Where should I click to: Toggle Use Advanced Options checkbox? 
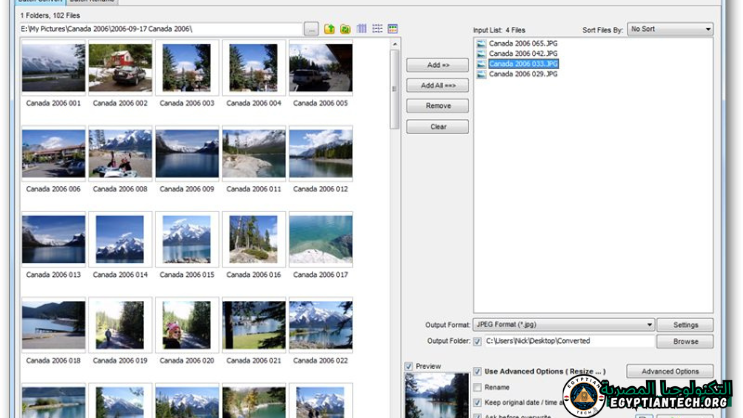[478, 372]
